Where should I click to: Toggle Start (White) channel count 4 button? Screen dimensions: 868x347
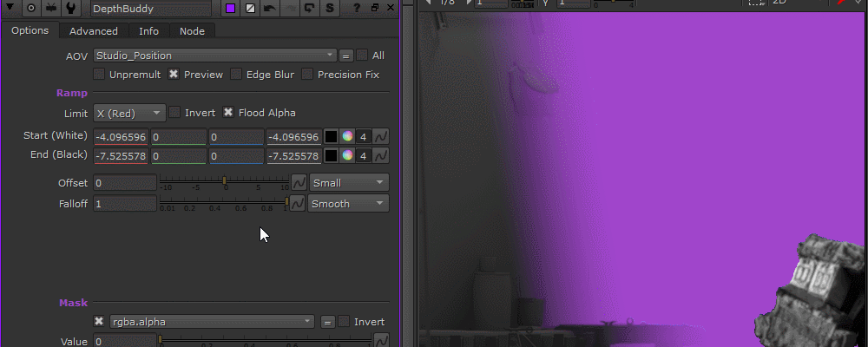point(363,137)
